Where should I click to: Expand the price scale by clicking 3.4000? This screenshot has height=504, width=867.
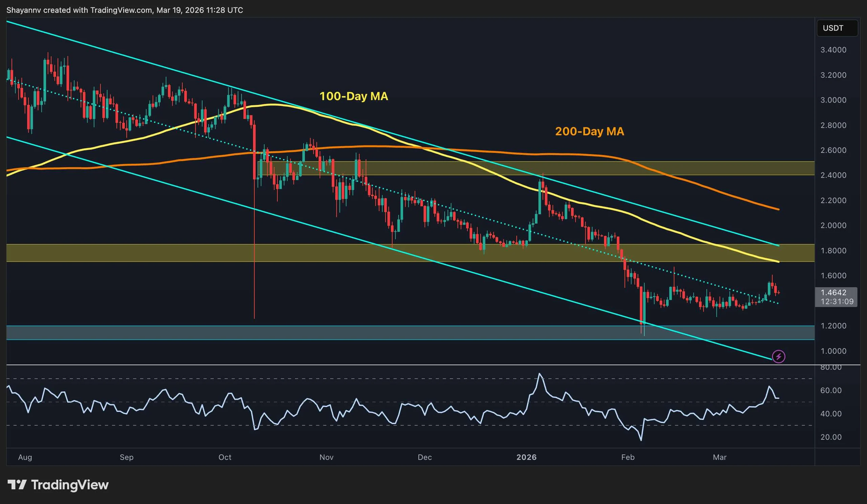point(833,49)
